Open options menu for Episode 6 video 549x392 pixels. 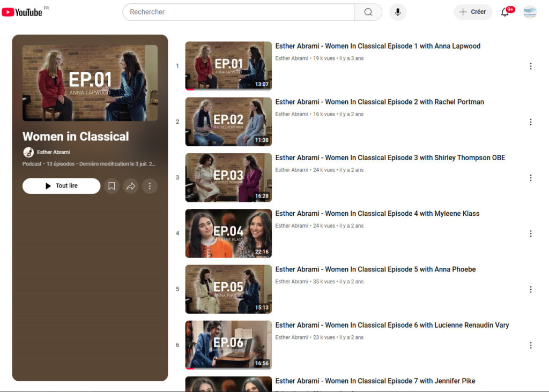point(531,345)
